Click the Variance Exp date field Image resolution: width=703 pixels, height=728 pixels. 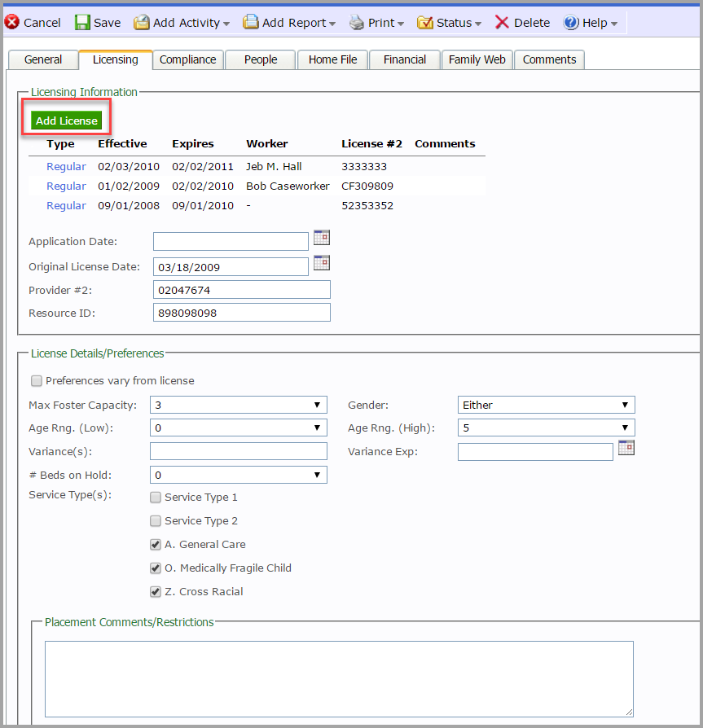[x=535, y=452]
